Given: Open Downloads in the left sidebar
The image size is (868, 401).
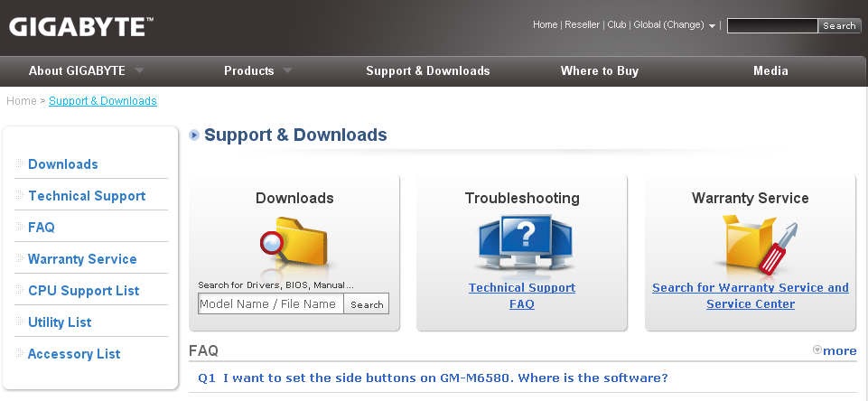Looking at the screenshot, I should tap(62, 164).
